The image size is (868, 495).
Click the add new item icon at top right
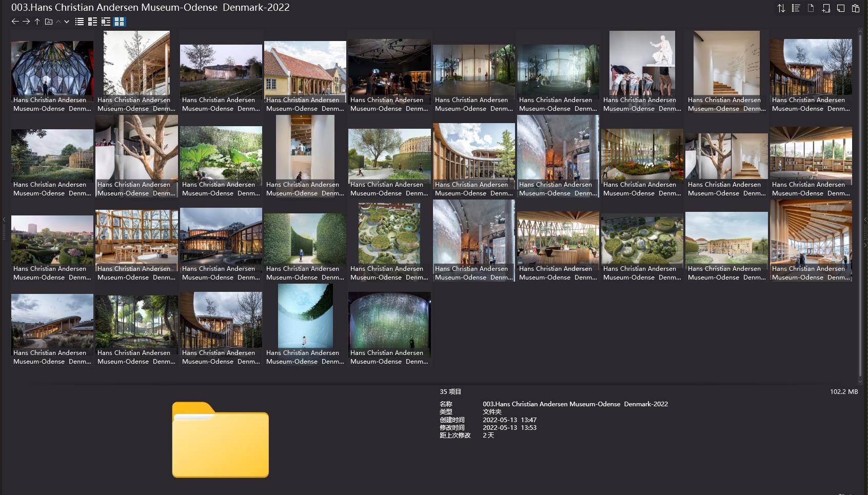825,8
